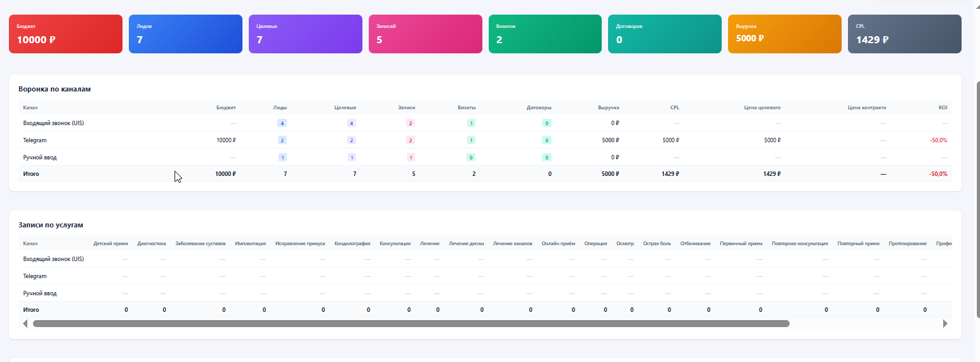Image resolution: width=980 pixels, height=362 pixels.
Task: Click the Имплантация column header in services table
Action: [250, 244]
